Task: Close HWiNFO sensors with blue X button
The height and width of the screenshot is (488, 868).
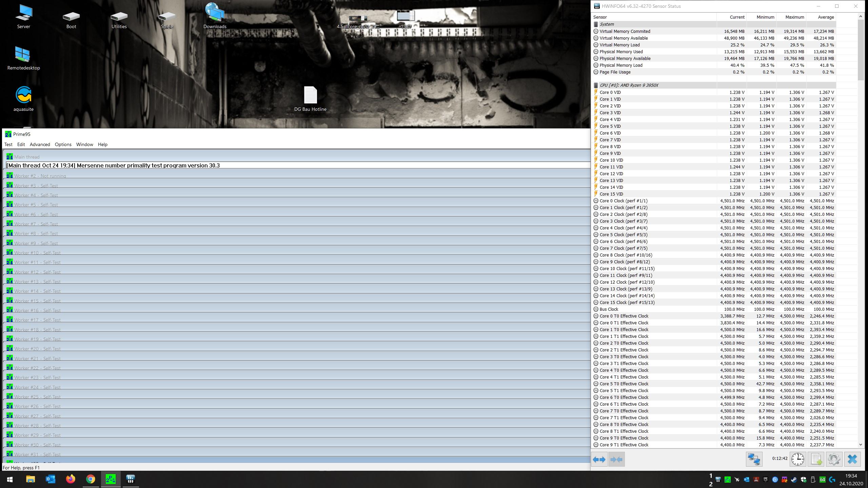Action: 852,460
